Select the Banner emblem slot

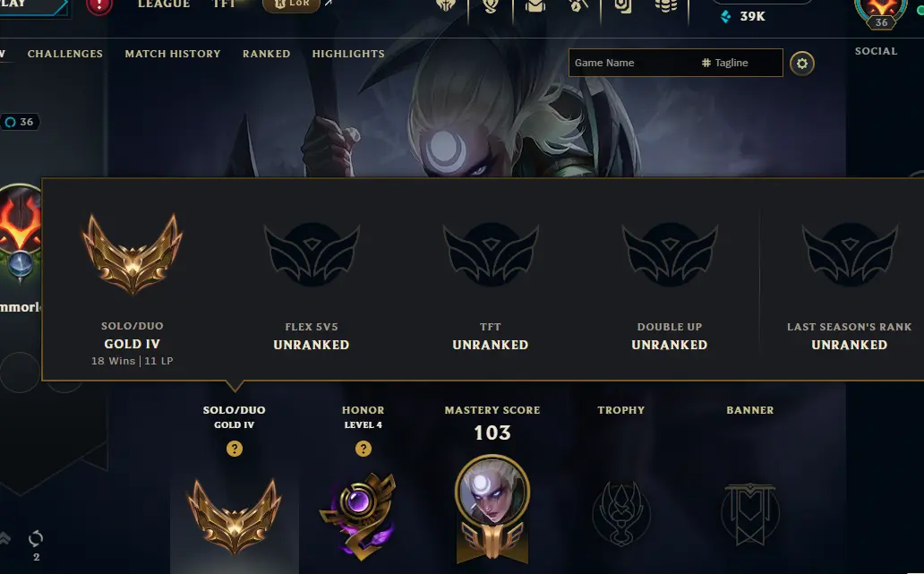(750, 514)
